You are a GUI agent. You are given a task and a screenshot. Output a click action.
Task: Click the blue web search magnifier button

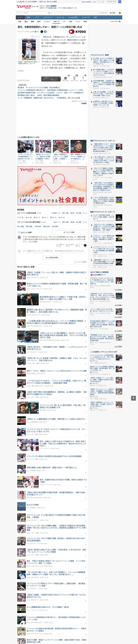tap(120, 2)
